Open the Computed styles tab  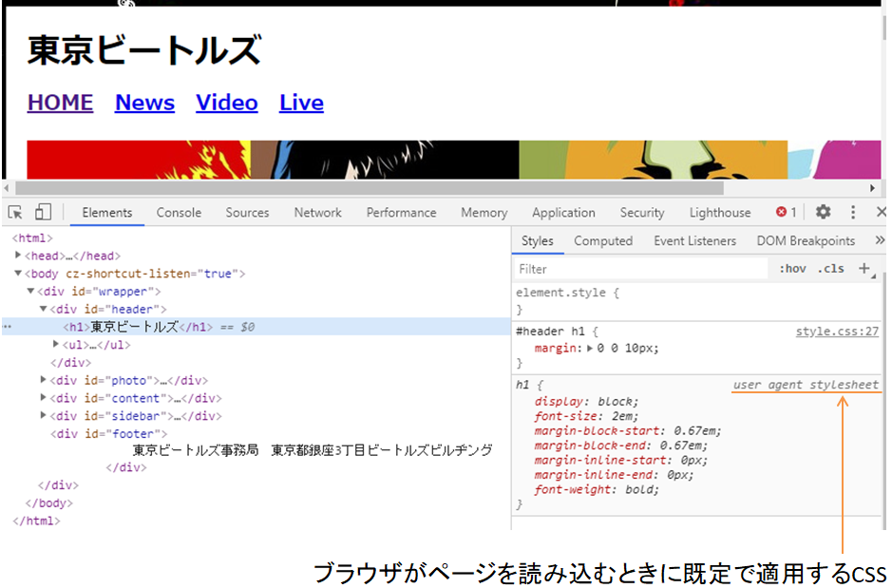[602, 241]
